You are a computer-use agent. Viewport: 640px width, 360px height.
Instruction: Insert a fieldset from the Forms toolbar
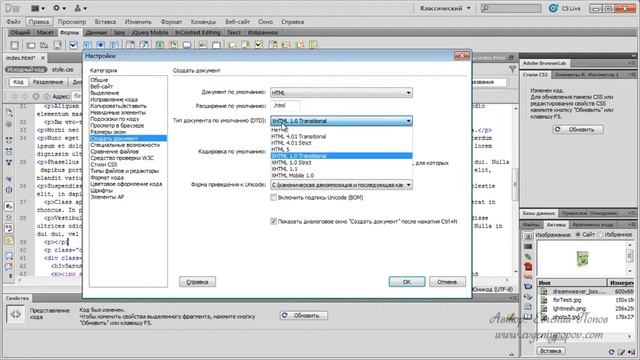pos(216,45)
